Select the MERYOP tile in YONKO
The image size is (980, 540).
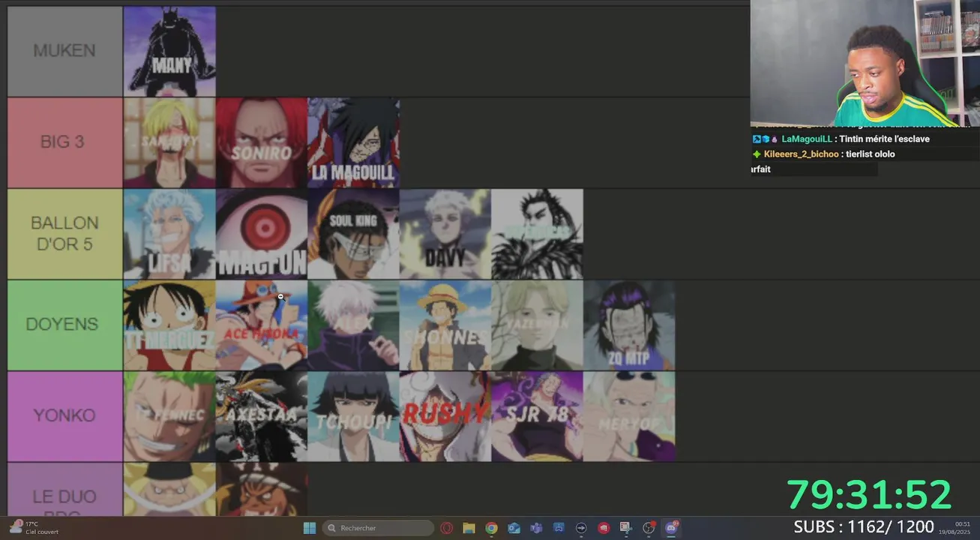point(629,416)
